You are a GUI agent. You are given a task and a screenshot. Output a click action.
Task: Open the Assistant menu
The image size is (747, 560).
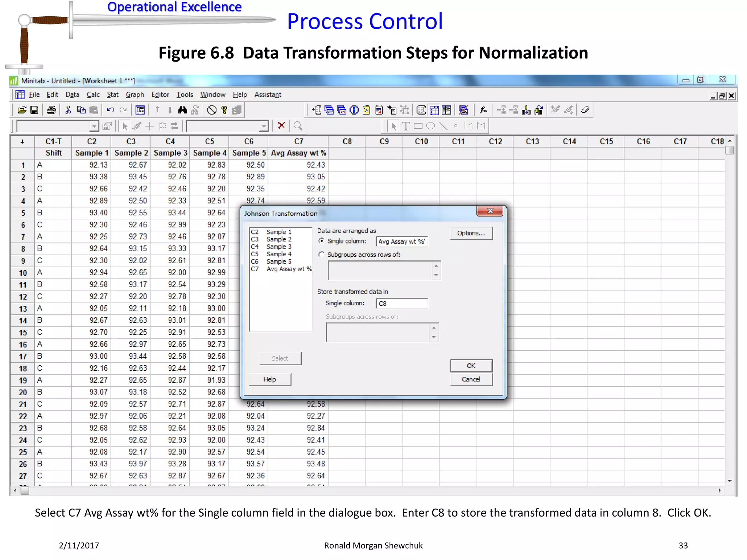(x=268, y=95)
